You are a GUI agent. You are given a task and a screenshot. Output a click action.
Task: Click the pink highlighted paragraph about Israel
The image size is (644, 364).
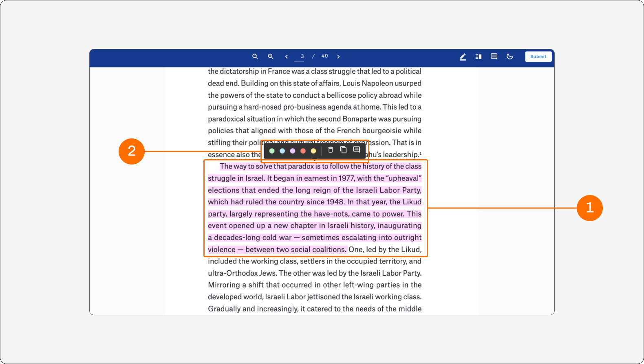point(315,208)
